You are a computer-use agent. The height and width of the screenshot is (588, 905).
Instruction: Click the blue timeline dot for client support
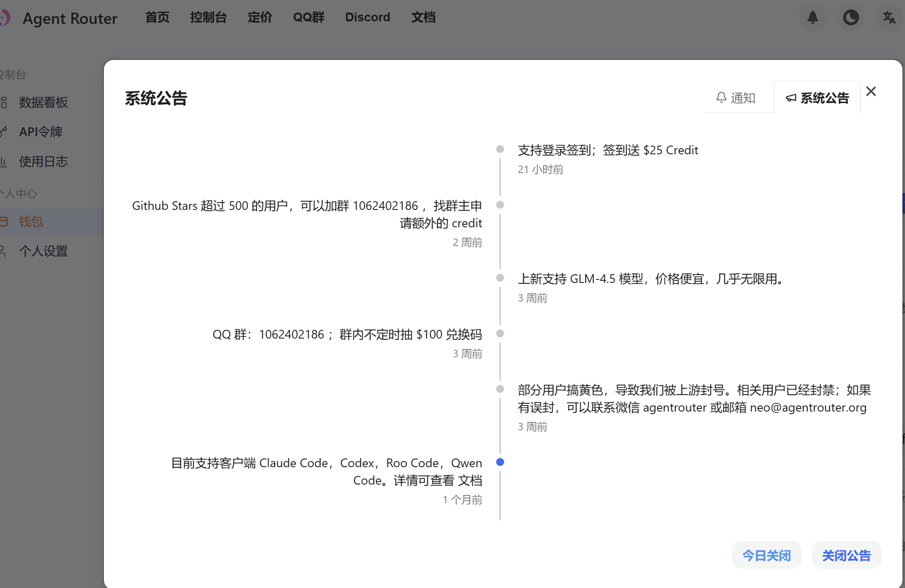click(500, 462)
